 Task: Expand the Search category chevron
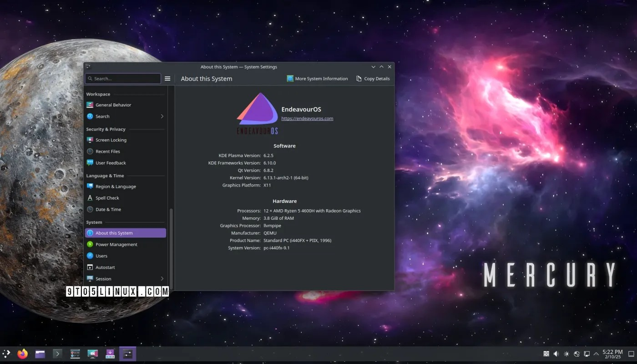coord(162,116)
